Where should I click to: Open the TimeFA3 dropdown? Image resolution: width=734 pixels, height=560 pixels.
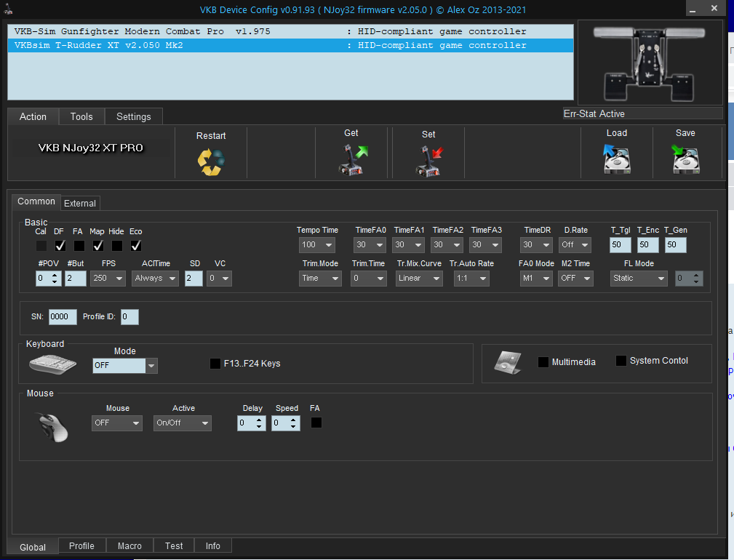[485, 244]
